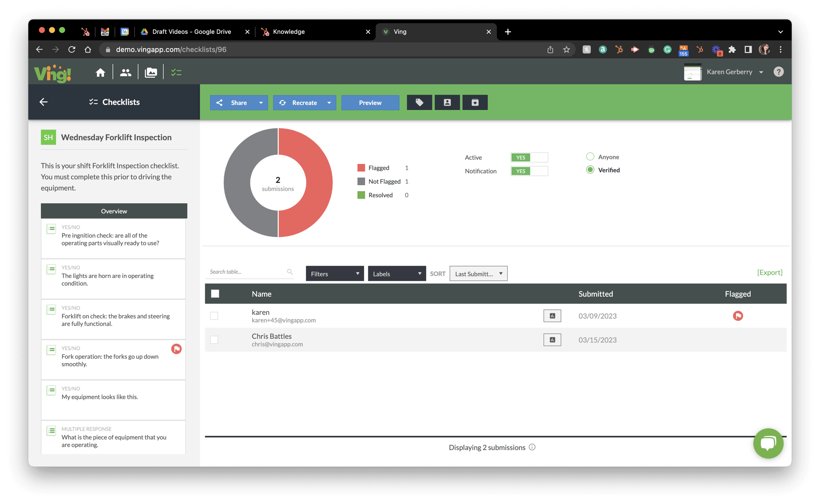Click the Preview icon button
This screenshot has height=504, width=820.
[x=370, y=103]
